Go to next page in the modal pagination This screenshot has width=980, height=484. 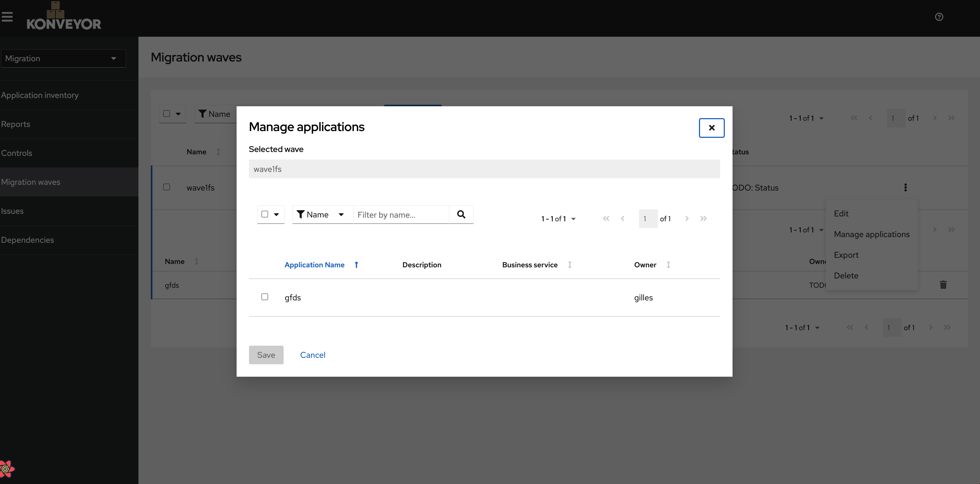(687, 218)
